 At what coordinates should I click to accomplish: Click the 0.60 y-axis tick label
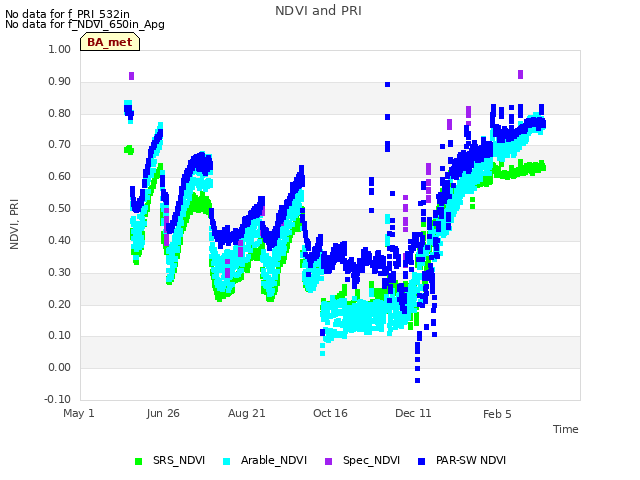click(60, 176)
